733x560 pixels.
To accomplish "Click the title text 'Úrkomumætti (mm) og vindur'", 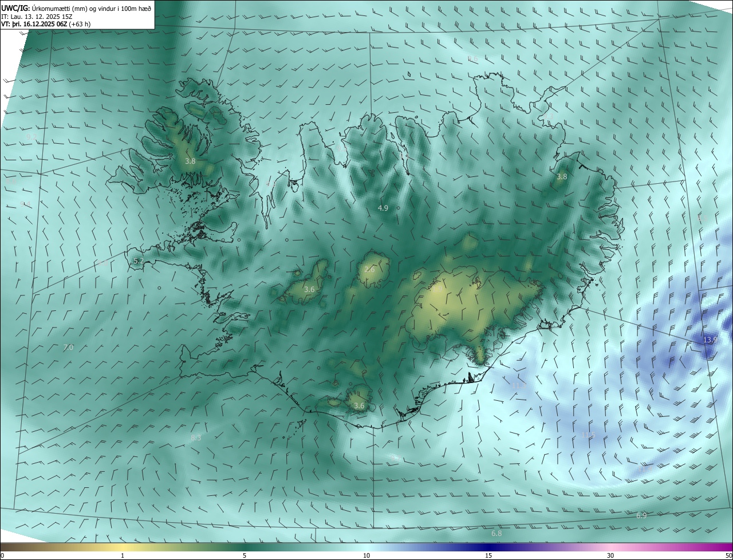I will tap(70, 8).
